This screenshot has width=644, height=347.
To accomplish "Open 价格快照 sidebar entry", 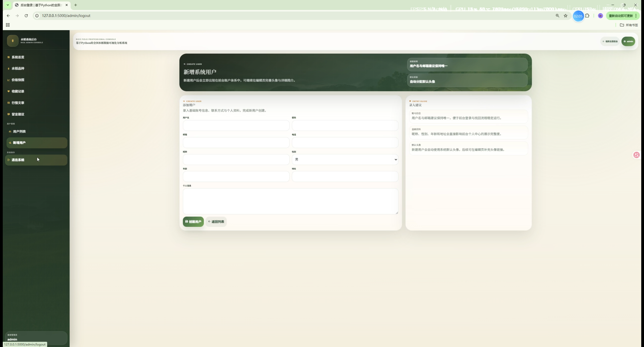I will [18, 80].
